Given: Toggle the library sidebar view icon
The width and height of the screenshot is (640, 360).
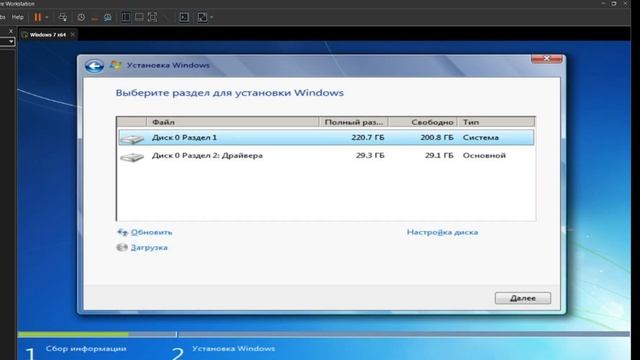Looking at the screenshot, I should [126, 17].
